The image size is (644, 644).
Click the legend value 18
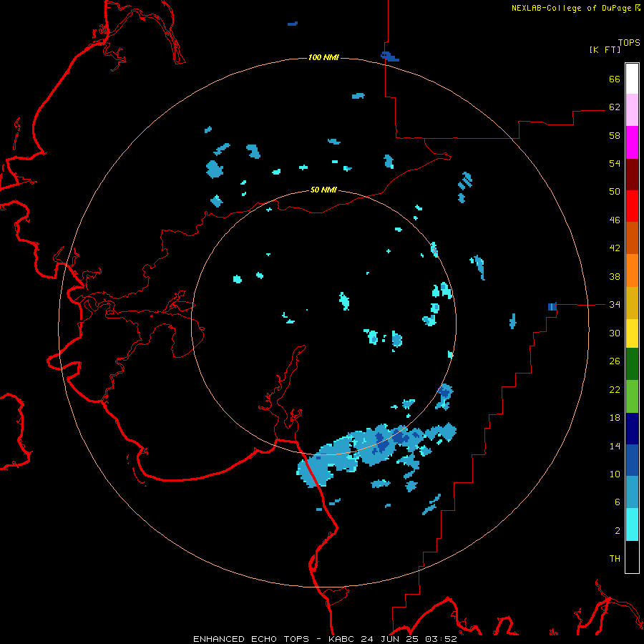(x=615, y=418)
